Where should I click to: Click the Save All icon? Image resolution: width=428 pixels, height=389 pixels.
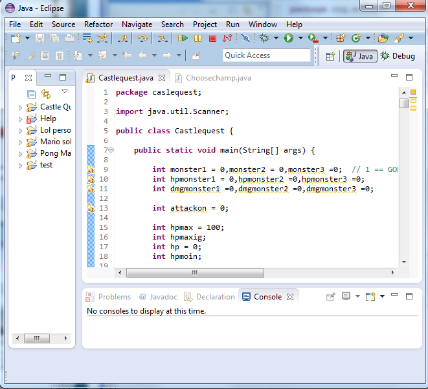tap(54, 38)
